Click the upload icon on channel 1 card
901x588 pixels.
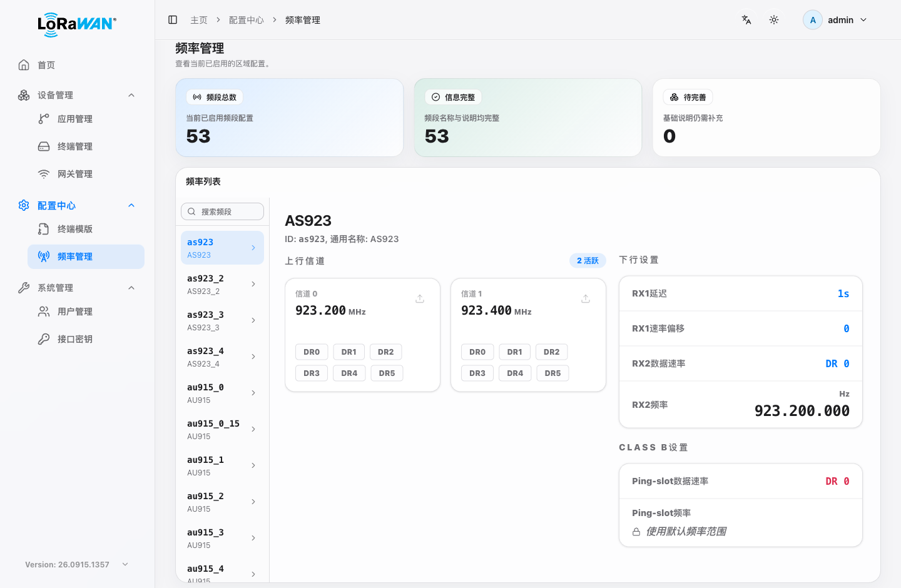coord(586,299)
